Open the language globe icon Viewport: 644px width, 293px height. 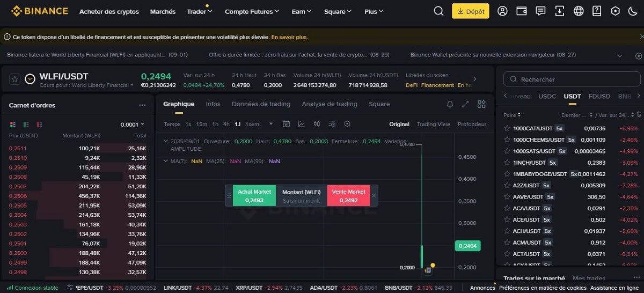pyautogui.click(x=579, y=11)
